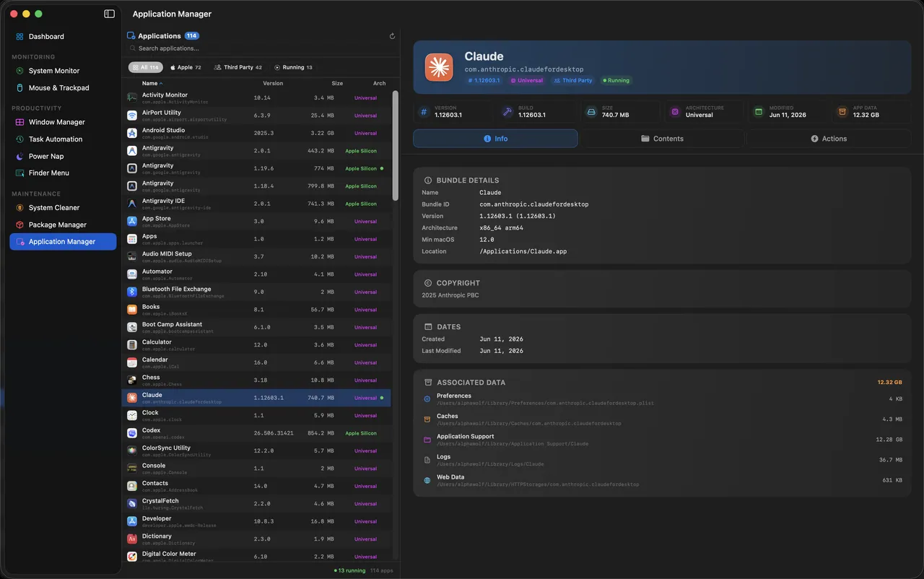Viewport: 924px width, 579px height.
Task: Click the Codex app icon
Action: point(132,433)
